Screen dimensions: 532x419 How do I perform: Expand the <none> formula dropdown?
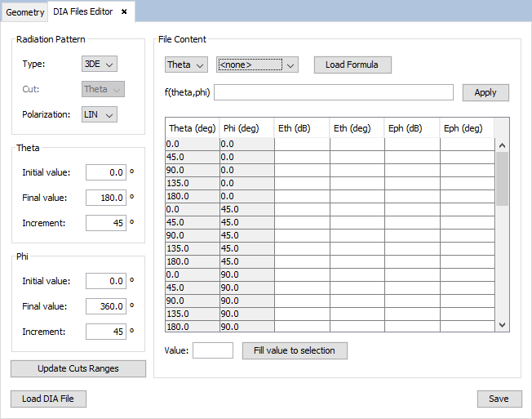[256, 65]
